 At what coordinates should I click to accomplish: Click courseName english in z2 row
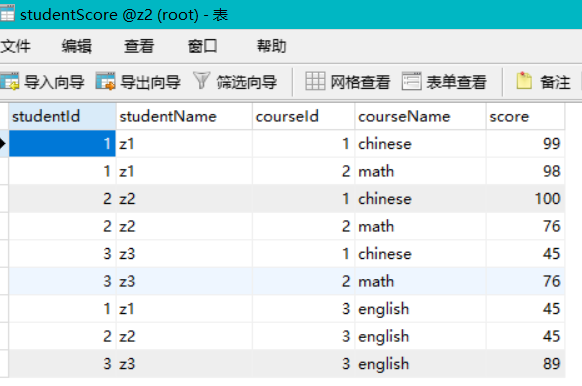[421, 336]
